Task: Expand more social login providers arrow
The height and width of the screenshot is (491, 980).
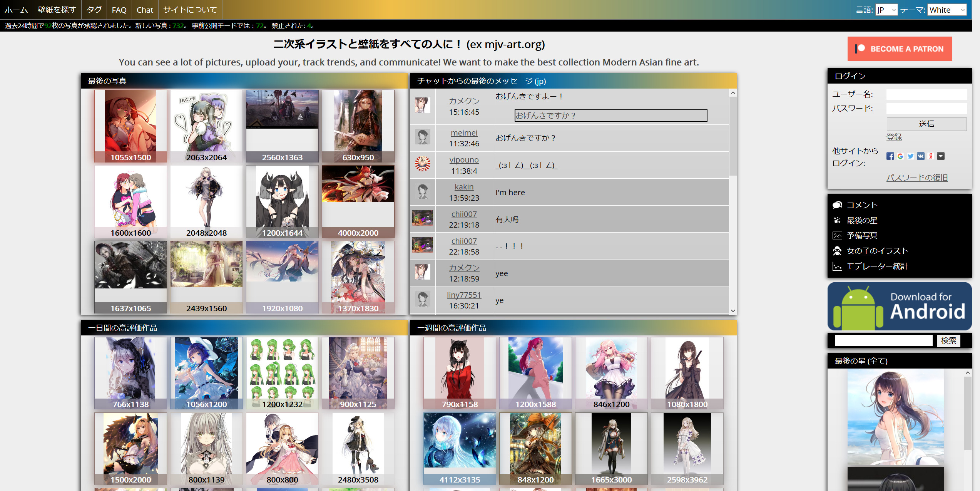Action: pos(941,156)
